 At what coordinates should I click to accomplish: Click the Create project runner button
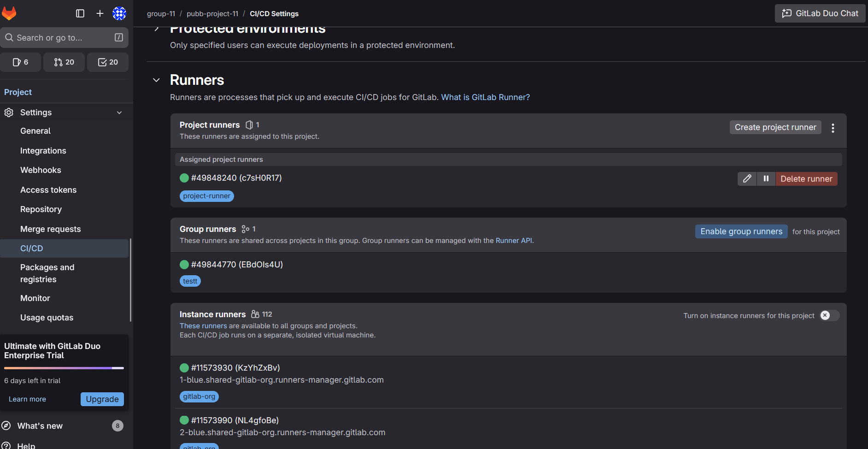(775, 127)
